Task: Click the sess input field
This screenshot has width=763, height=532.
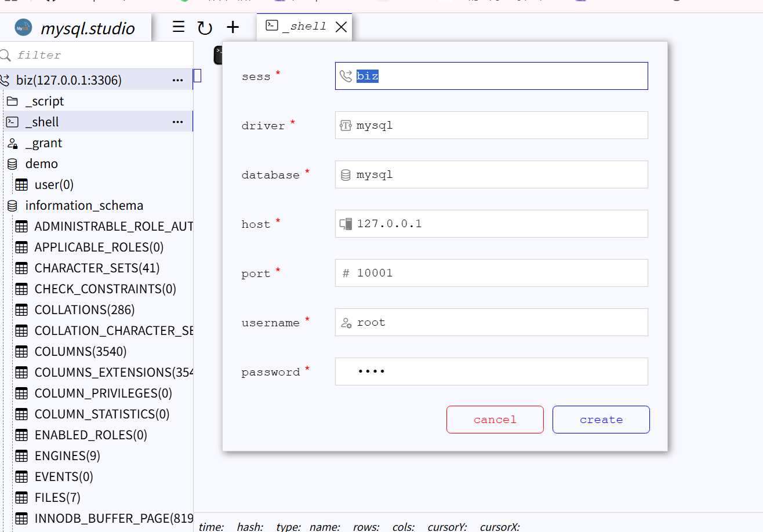Action: [x=491, y=76]
